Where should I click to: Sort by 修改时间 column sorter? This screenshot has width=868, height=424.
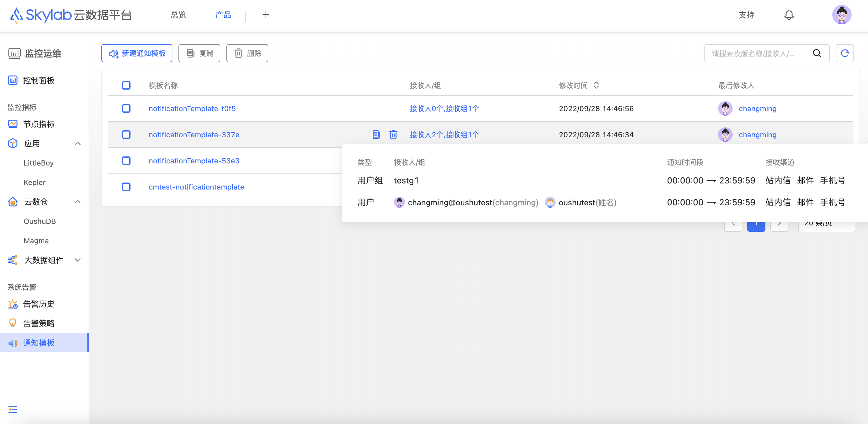point(596,85)
